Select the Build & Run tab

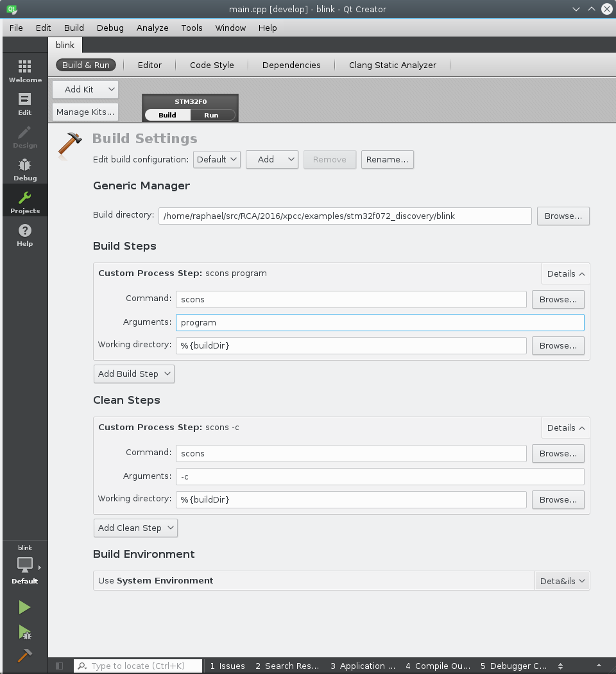pos(86,65)
